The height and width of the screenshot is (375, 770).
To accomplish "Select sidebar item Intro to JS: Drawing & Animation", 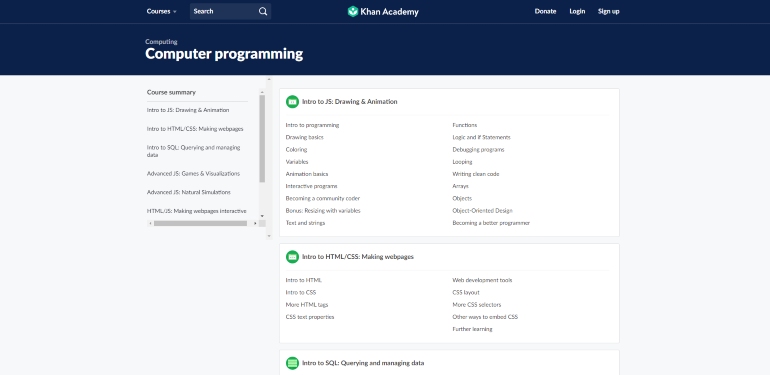I will [188, 110].
